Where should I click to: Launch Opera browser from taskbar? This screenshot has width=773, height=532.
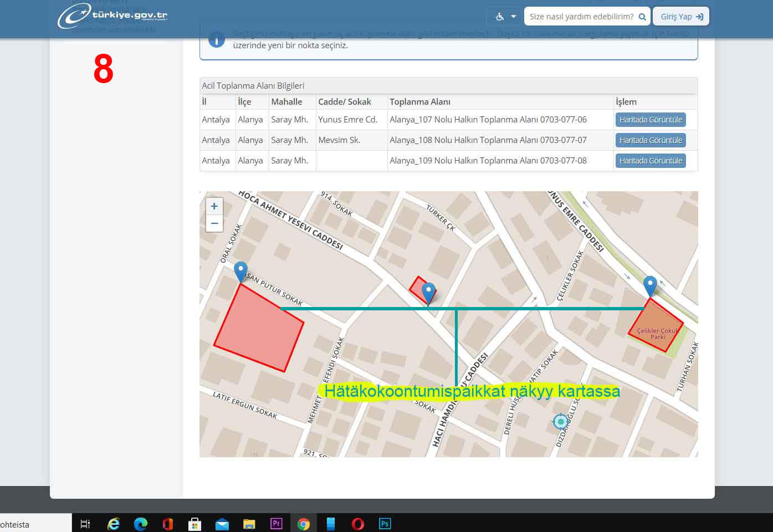click(358, 524)
